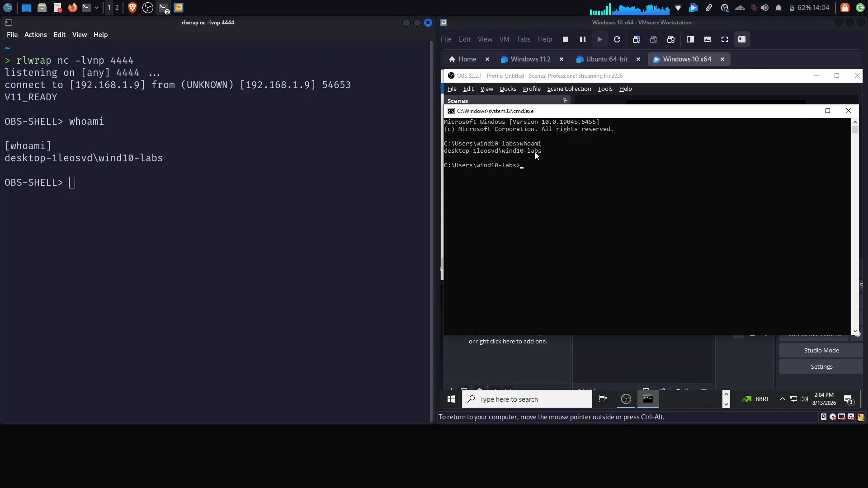Open the Kali application menu icon

[8, 8]
